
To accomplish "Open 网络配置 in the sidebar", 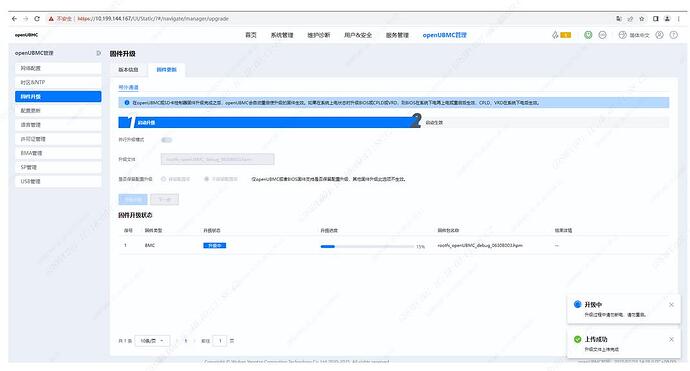I will 58,68.
